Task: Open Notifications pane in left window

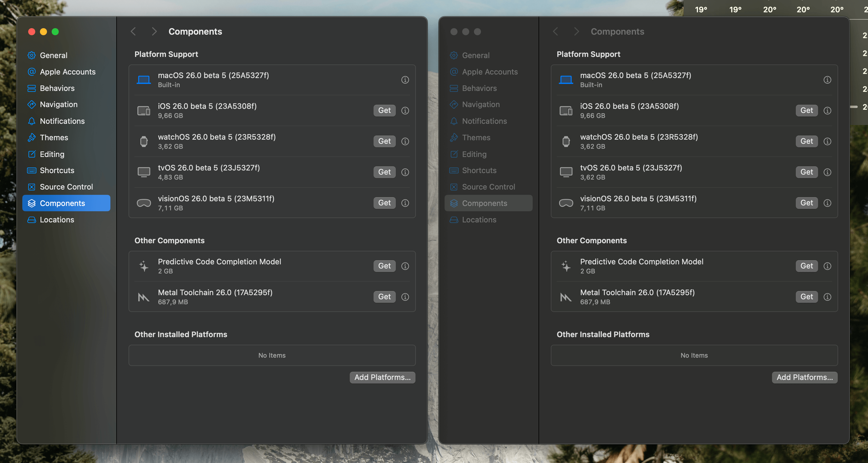Action: click(66, 121)
